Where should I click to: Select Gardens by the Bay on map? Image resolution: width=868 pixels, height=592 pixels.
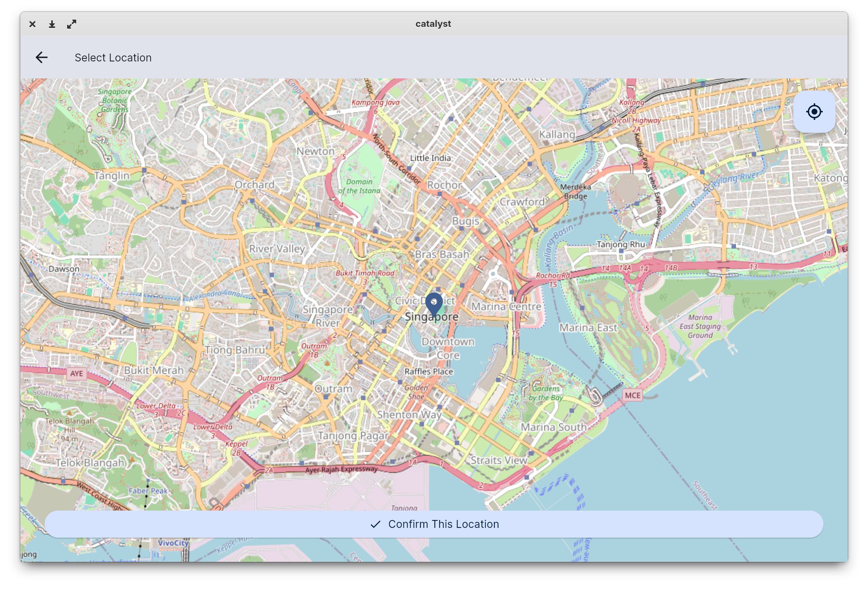546,393
